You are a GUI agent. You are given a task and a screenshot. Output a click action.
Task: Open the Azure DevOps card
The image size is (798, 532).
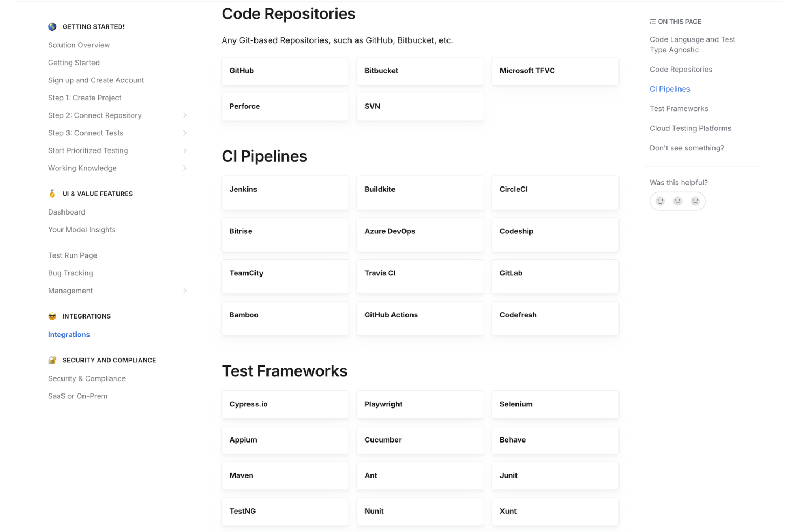click(x=420, y=235)
